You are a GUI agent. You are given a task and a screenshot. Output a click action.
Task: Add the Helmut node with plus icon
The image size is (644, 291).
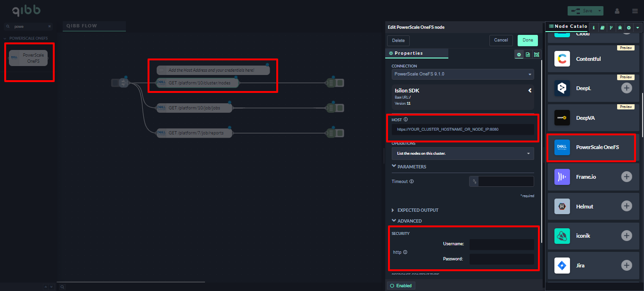626,206
